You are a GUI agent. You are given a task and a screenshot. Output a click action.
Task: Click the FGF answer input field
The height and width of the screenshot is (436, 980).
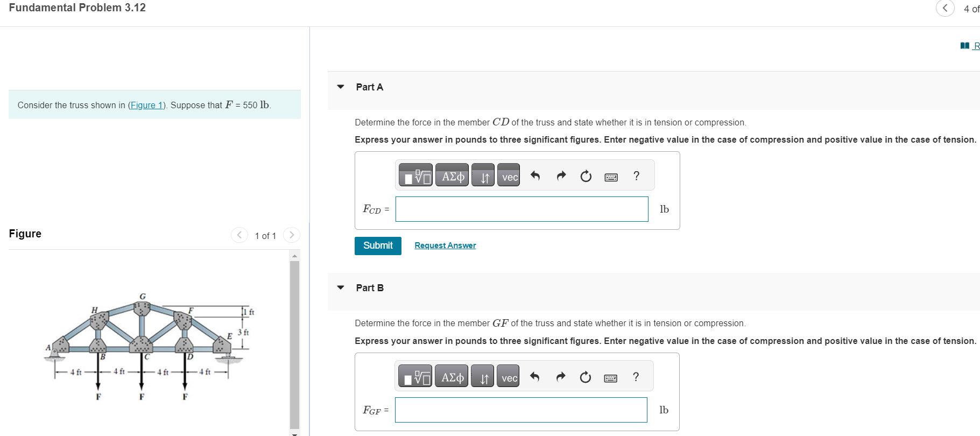[521, 410]
